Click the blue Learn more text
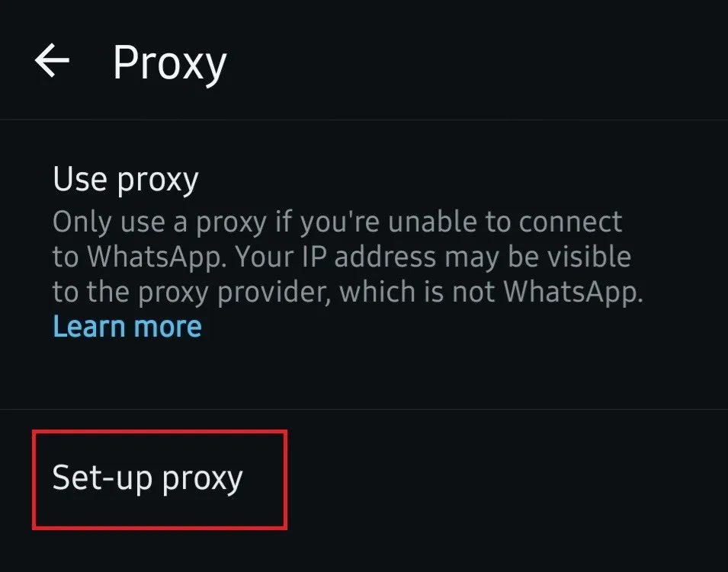This screenshot has width=728, height=572. [127, 327]
